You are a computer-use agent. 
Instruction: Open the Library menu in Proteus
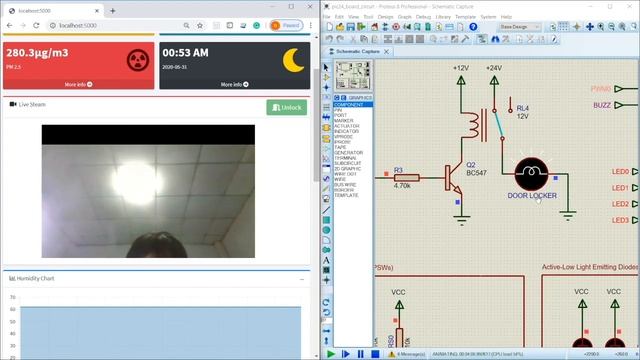pyautogui.click(x=443, y=17)
